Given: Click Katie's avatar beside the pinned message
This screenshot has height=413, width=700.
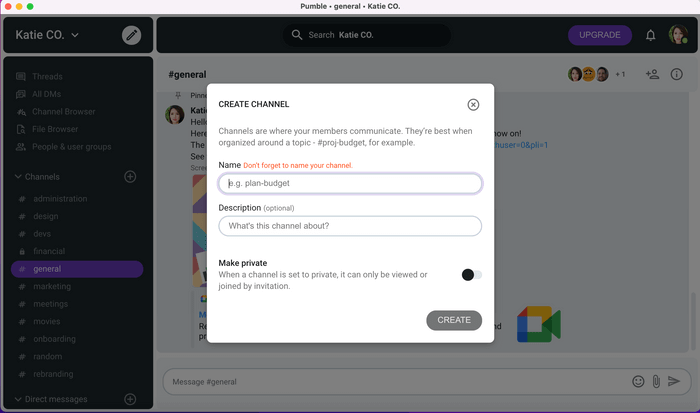Looking at the screenshot, I should point(175,114).
